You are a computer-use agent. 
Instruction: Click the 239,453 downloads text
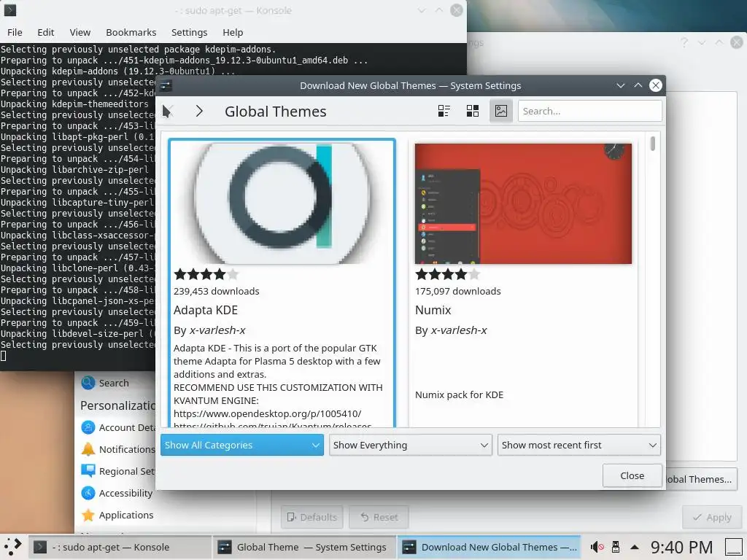(216, 291)
